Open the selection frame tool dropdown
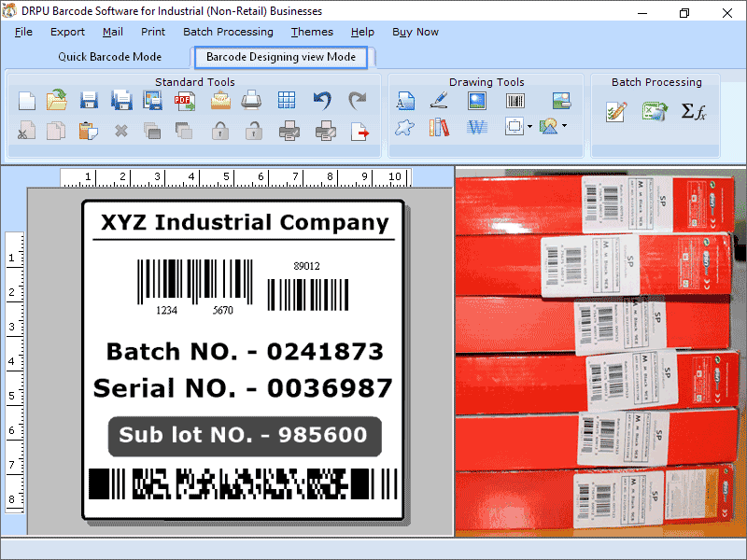 529,126
